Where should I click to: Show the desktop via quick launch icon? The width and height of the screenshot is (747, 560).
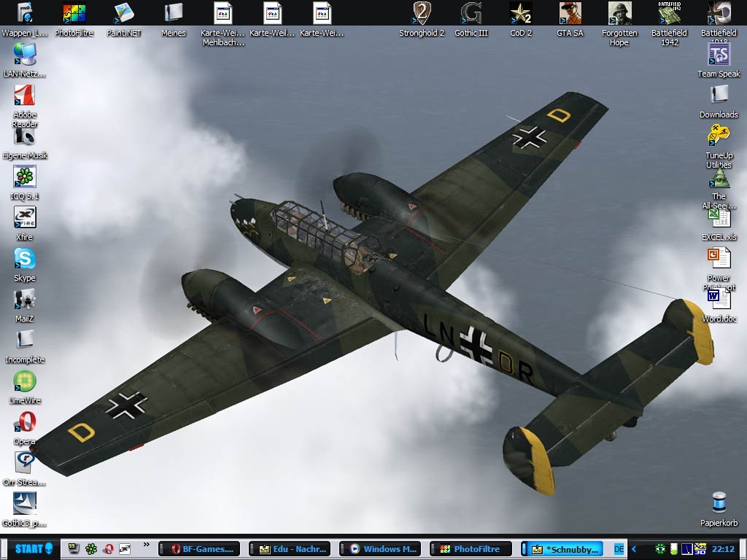pyautogui.click(x=74, y=548)
